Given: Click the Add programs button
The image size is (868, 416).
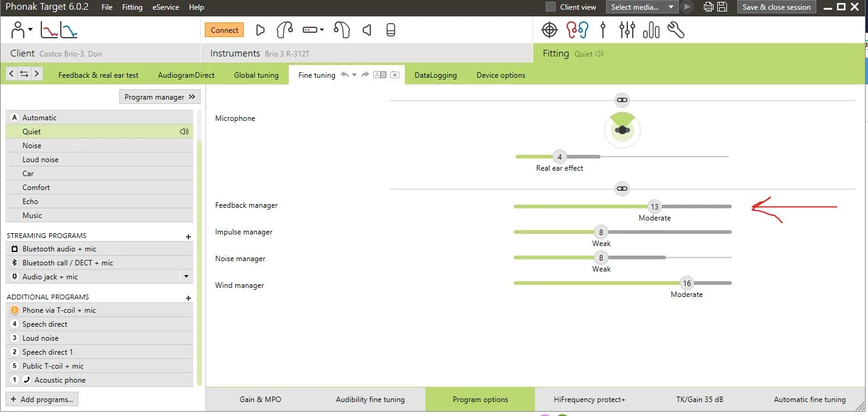Looking at the screenshot, I should click(x=42, y=400).
